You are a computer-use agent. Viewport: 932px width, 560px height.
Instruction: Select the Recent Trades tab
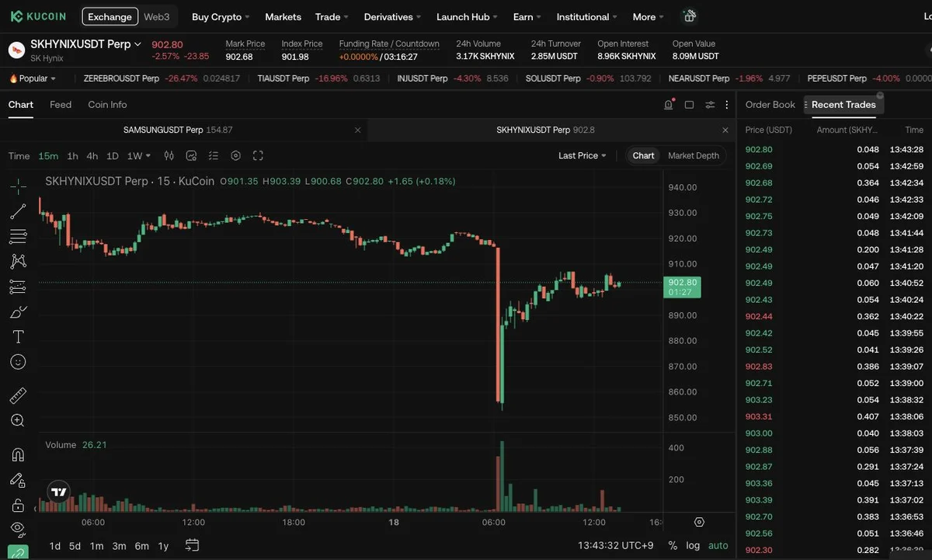pos(843,104)
